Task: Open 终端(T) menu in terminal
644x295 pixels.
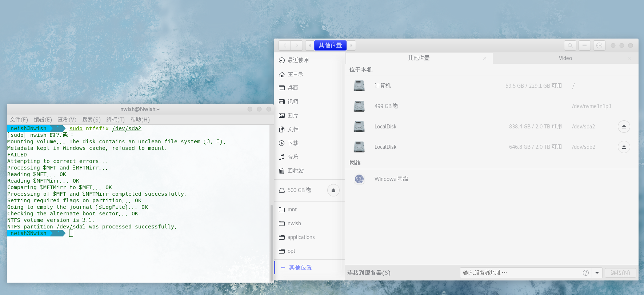Action: 115,119
